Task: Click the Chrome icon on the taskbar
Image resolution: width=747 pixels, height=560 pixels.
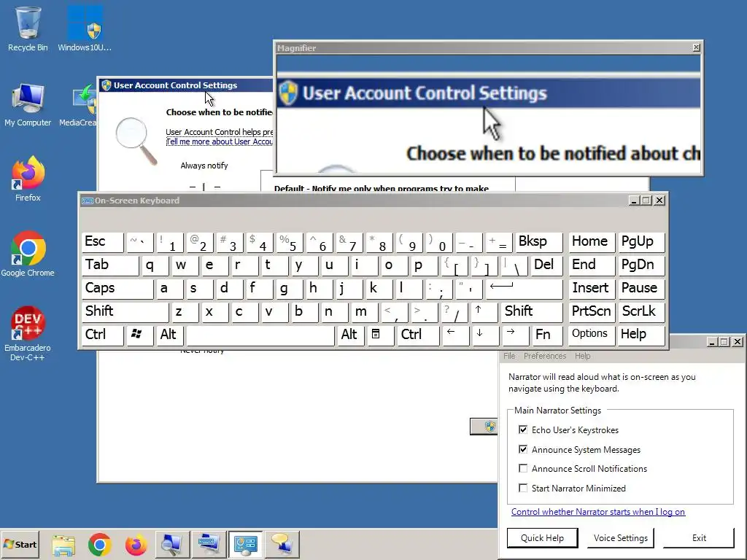Action: click(x=99, y=544)
